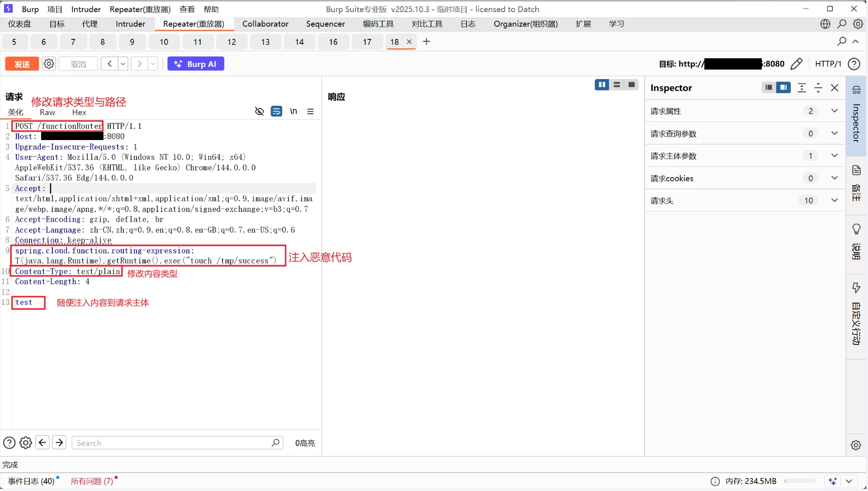868x491 pixels.
Task: Toggle message word wrap button
Action: click(276, 111)
